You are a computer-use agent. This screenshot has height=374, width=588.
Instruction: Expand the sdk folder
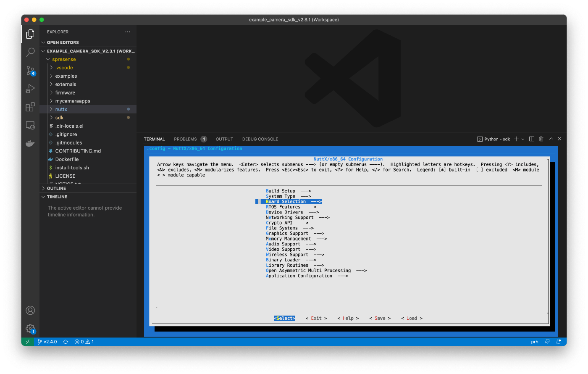(x=88, y=118)
